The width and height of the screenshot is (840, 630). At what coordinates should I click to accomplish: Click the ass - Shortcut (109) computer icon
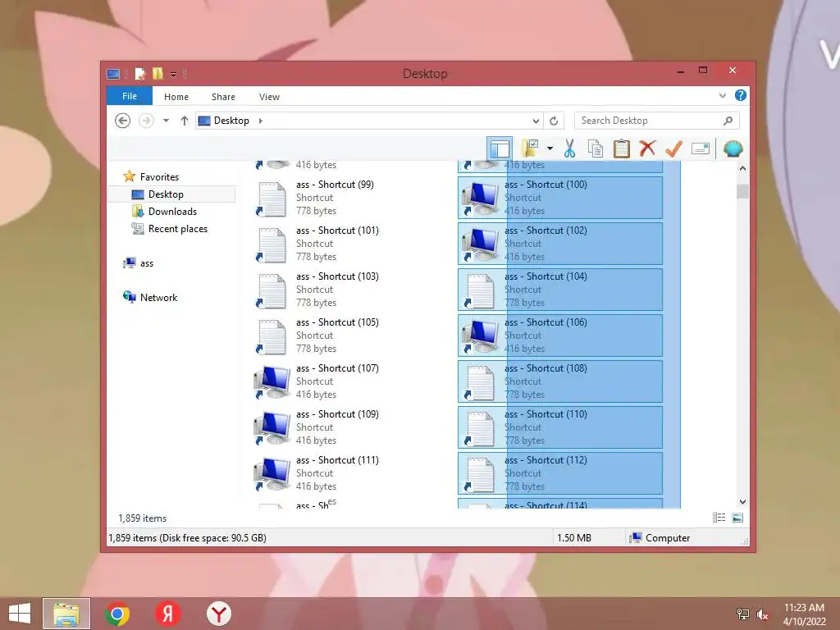272,427
